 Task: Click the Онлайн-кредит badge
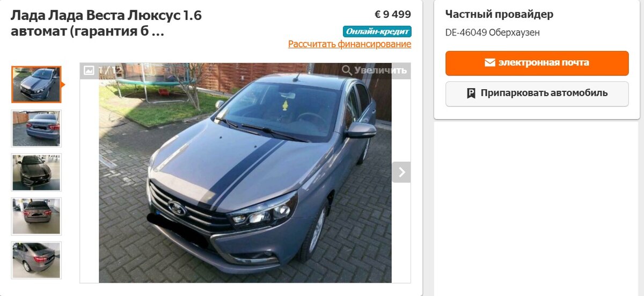pos(377,31)
